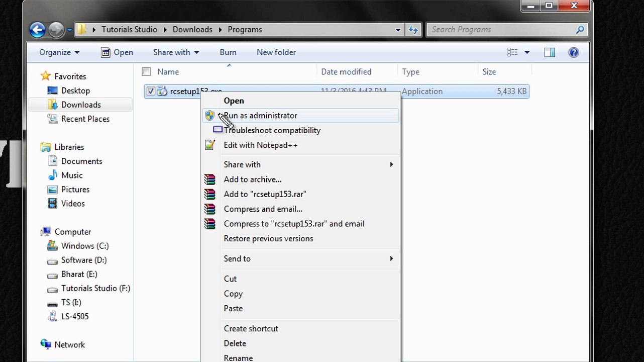Select Open from the context menu
Viewport: 644px width, 362px height.
point(300,101)
